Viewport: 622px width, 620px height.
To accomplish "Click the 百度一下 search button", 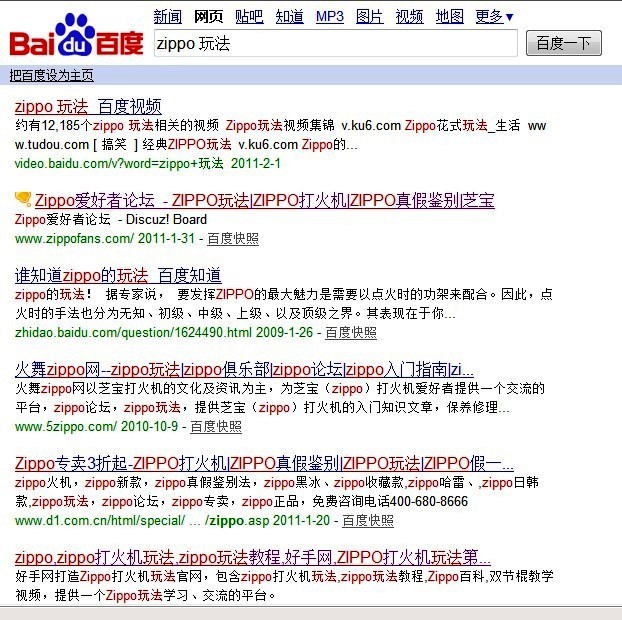I will (564, 43).
